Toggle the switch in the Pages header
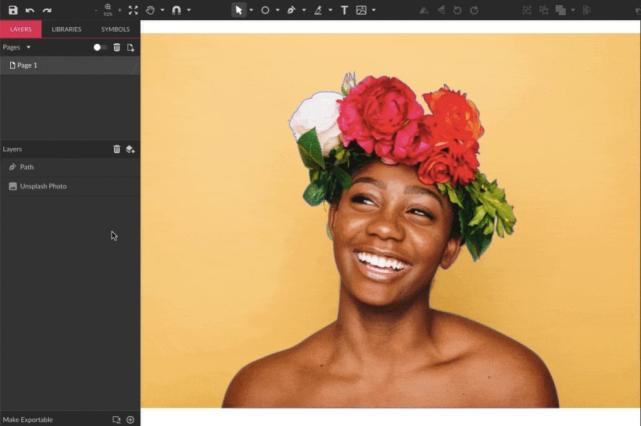Viewport: 641px width, 426px height. click(x=100, y=47)
